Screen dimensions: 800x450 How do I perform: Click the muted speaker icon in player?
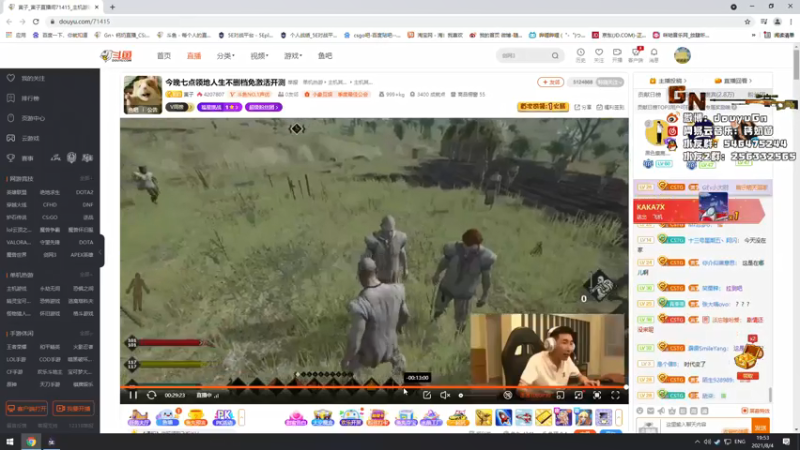click(x=445, y=395)
